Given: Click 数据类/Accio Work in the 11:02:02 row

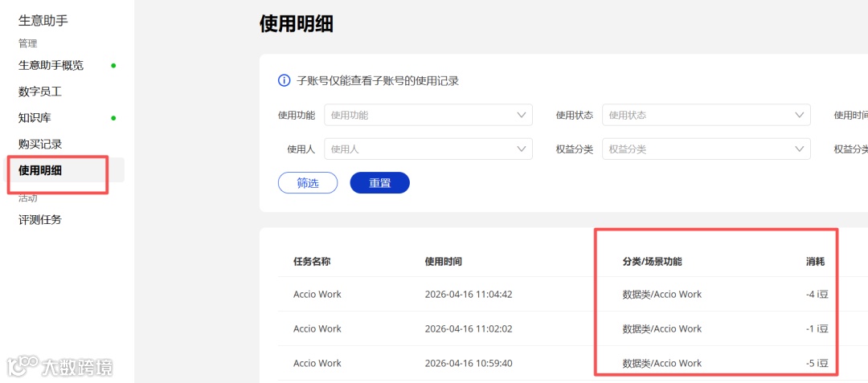Looking at the screenshot, I should [662, 329].
